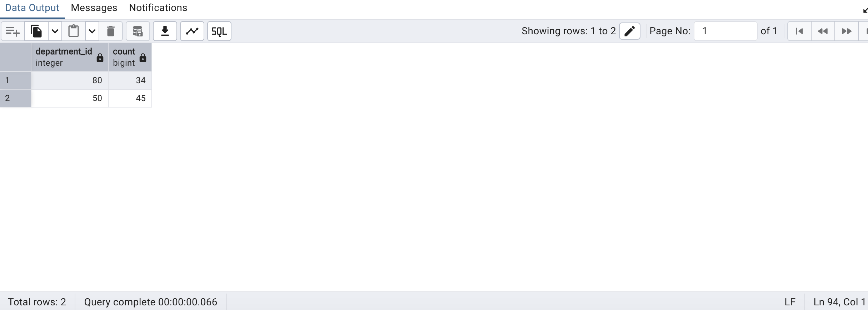Open the Notifications tab
The width and height of the screenshot is (868, 310).
tap(158, 8)
